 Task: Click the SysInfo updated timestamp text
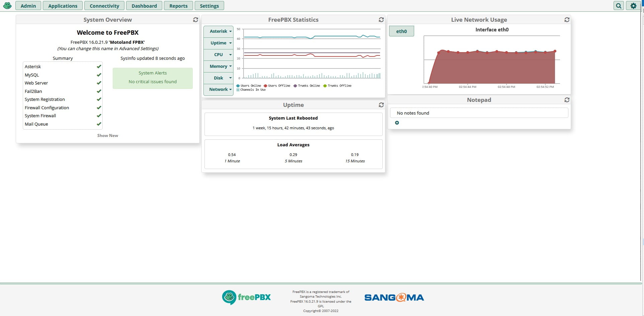(x=153, y=58)
